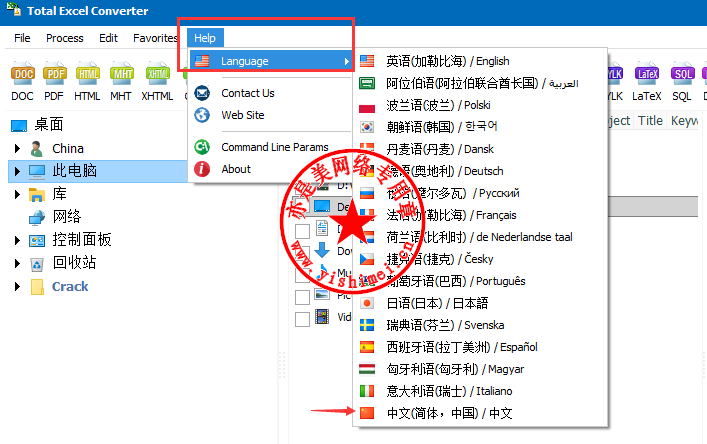Image resolution: width=707 pixels, height=444 pixels.
Task: Open Command Line Params entry
Action: (x=275, y=147)
